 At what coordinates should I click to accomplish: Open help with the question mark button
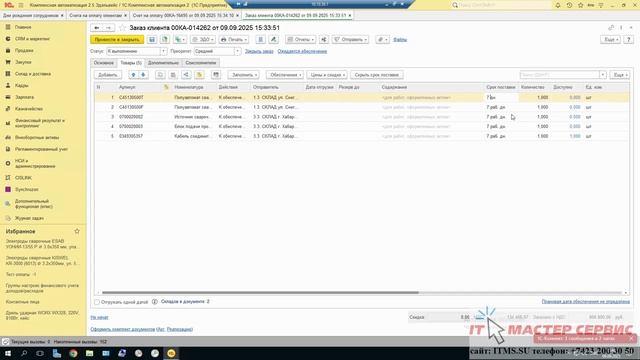629,40
